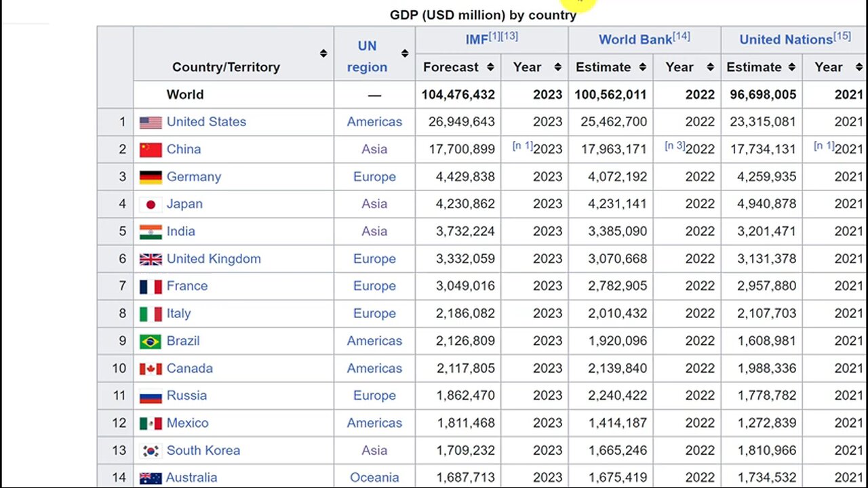Select China World Bank value 17,963,171

[614, 149]
